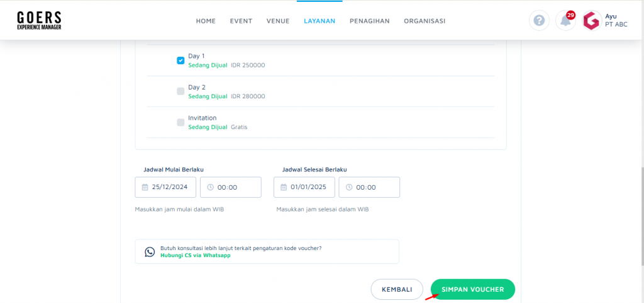The width and height of the screenshot is (644, 303).
Task: Click the PT ABC organization avatar logo
Action: 591,21
